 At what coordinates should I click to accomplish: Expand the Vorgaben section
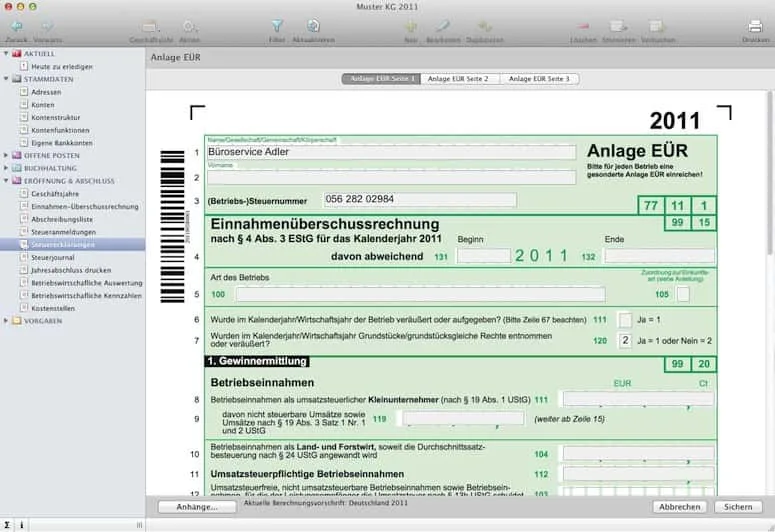(6, 321)
